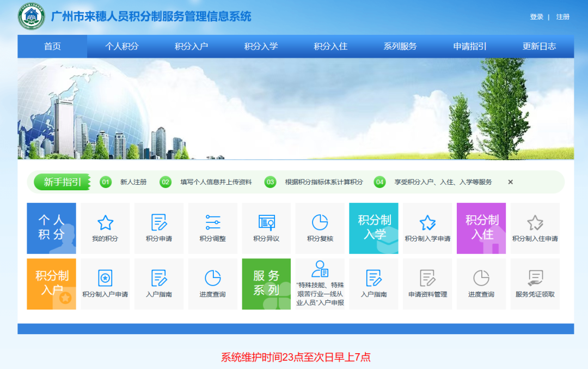Click 服务凭证领取 service voucher icon
Image resolution: width=588 pixels, height=369 pixels.
point(535,283)
